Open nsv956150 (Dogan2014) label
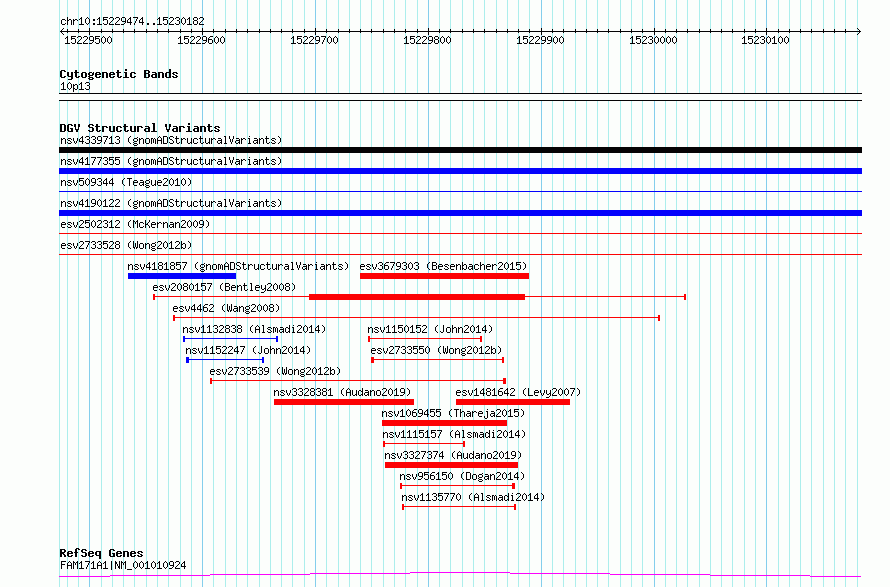890x587 pixels. pos(462,476)
